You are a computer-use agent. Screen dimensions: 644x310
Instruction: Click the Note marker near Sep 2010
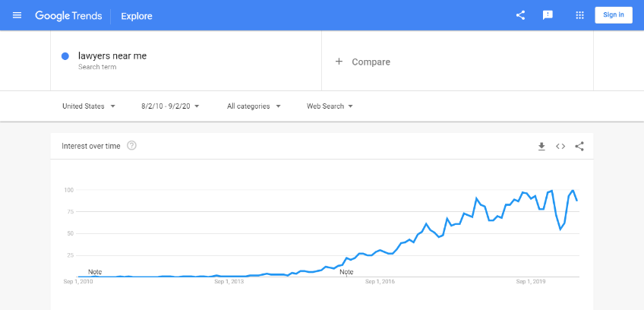tap(95, 272)
